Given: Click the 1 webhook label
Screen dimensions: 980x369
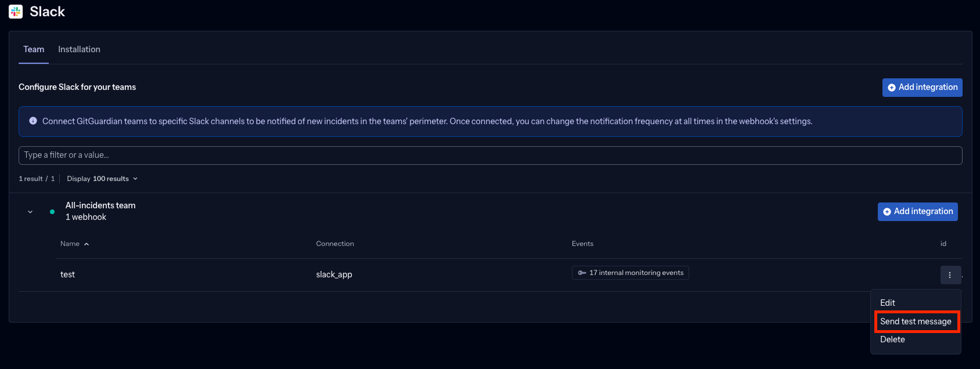Looking at the screenshot, I should click(x=86, y=217).
